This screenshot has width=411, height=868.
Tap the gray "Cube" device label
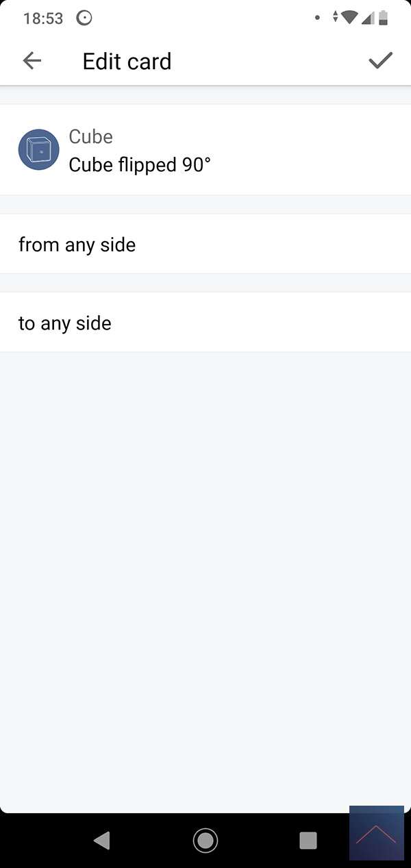point(90,136)
